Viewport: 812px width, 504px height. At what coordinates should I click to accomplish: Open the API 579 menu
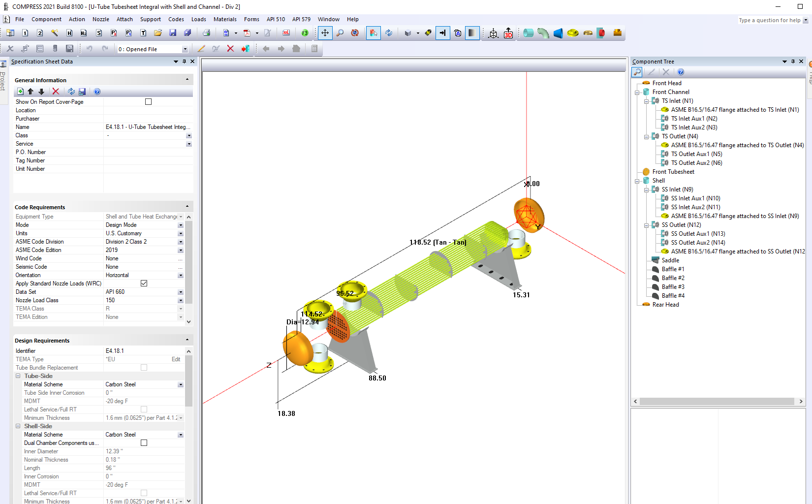[301, 19]
